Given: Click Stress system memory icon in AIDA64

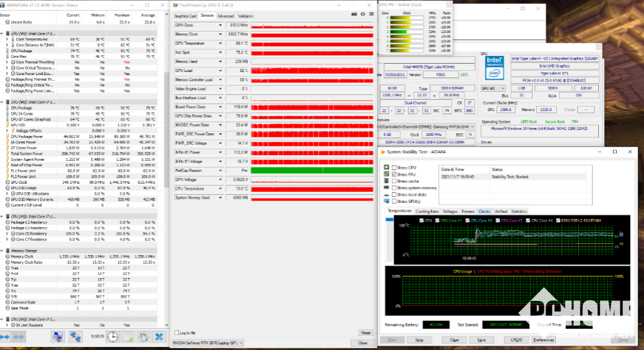Looking at the screenshot, I should [x=387, y=187].
